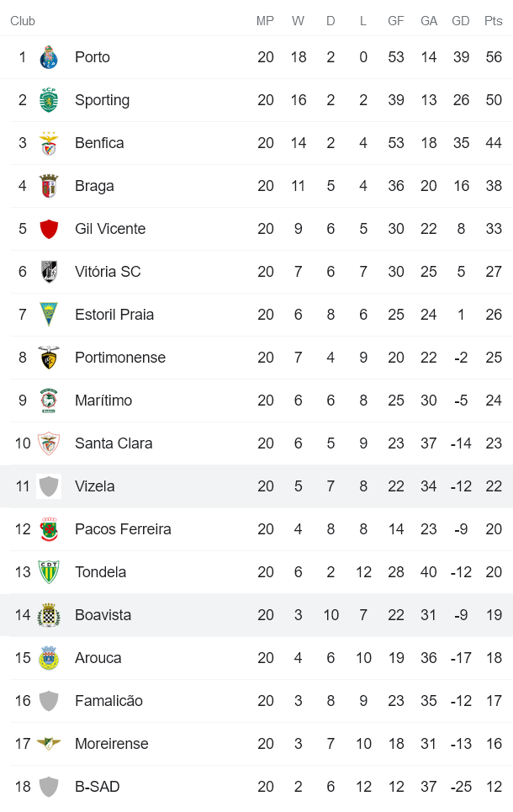Viewport: 513px width, 812px height.
Task: Click the Marítimo club crest icon
Action: [x=49, y=401]
